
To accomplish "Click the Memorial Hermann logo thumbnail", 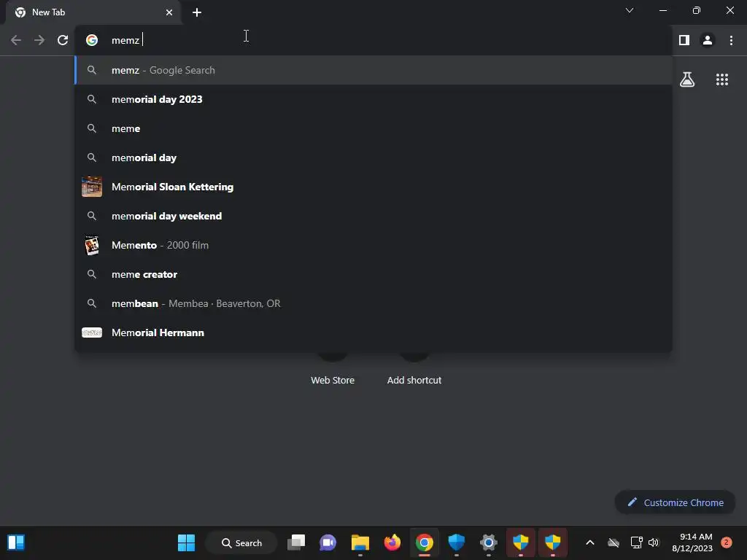I will point(92,332).
